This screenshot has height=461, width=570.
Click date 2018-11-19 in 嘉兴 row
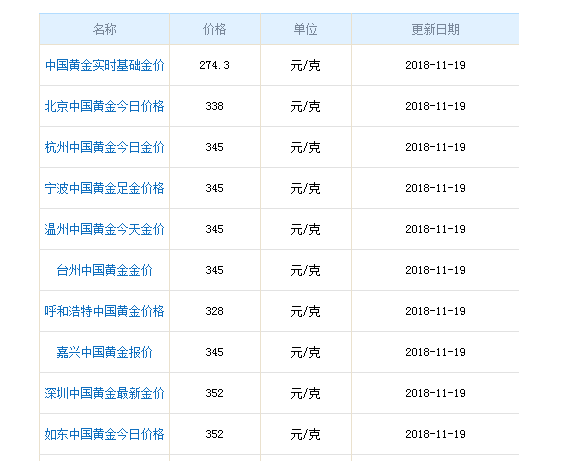pyautogui.click(x=435, y=352)
